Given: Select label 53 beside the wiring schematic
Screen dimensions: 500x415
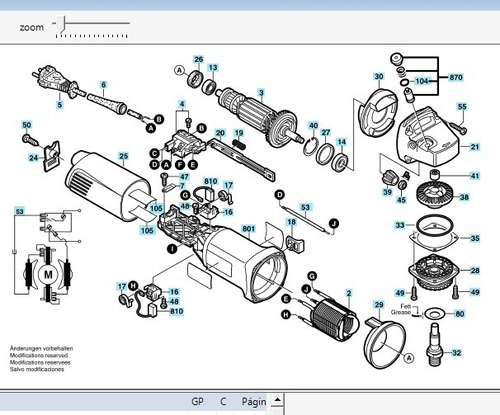Looking at the screenshot, I should tap(20, 211).
